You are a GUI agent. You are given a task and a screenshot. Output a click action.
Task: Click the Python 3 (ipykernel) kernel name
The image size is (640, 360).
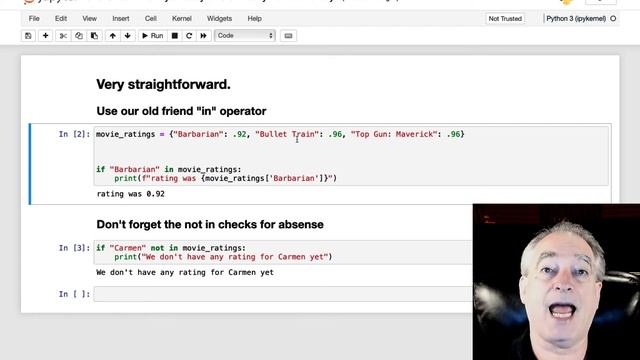pyautogui.click(x=576, y=19)
